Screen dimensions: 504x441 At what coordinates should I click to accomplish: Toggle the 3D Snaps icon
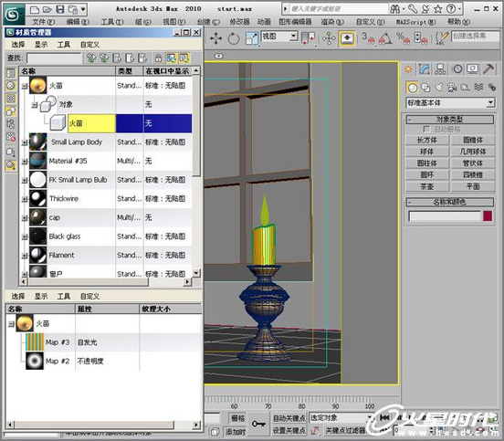pyautogui.click(x=367, y=38)
